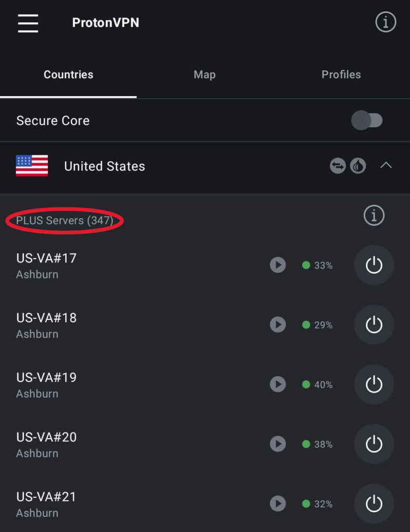This screenshot has width=410, height=532.
Task: Open app info icon in header
Action: click(386, 22)
